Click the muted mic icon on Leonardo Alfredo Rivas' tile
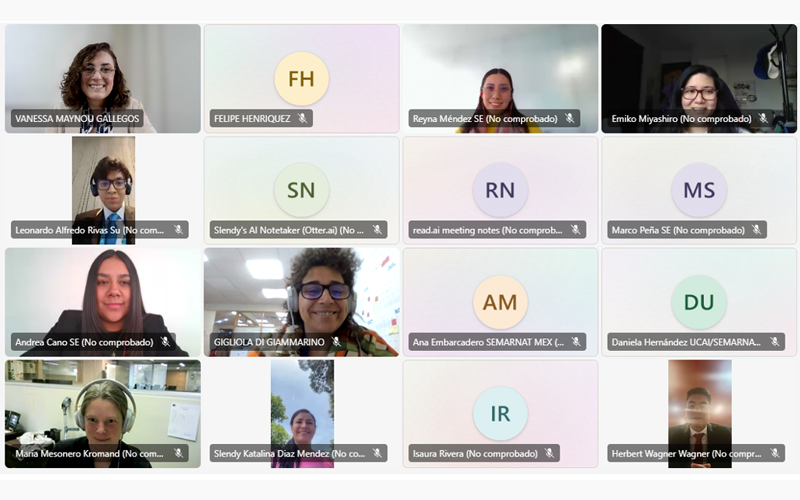This screenshot has width=800, height=500. 178,230
